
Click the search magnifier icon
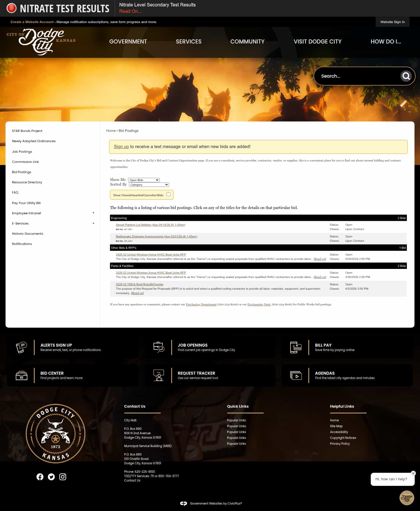coord(406,76)
